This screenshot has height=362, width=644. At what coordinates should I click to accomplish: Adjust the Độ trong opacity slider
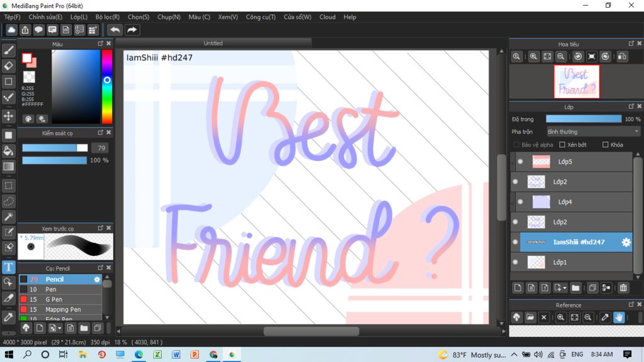(584, 119)
